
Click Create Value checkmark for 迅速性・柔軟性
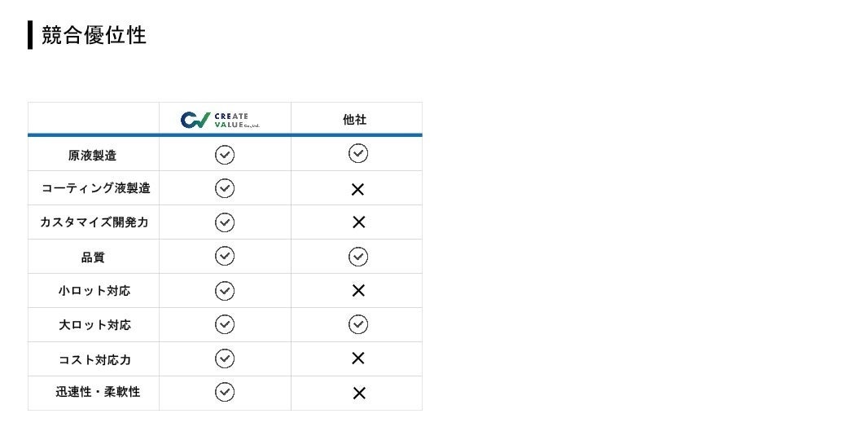pyautogui.click(x=225, y=392)
